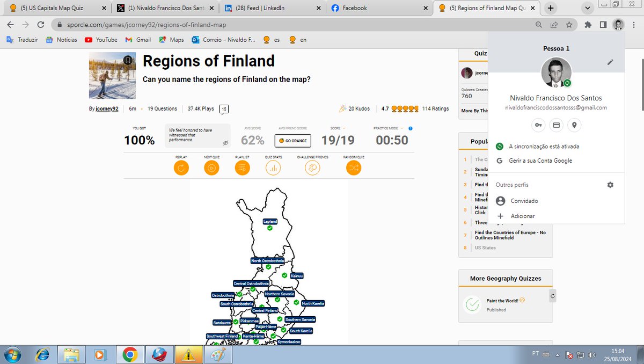Expand hidden icons in the system tray

[x=557, y=354]
